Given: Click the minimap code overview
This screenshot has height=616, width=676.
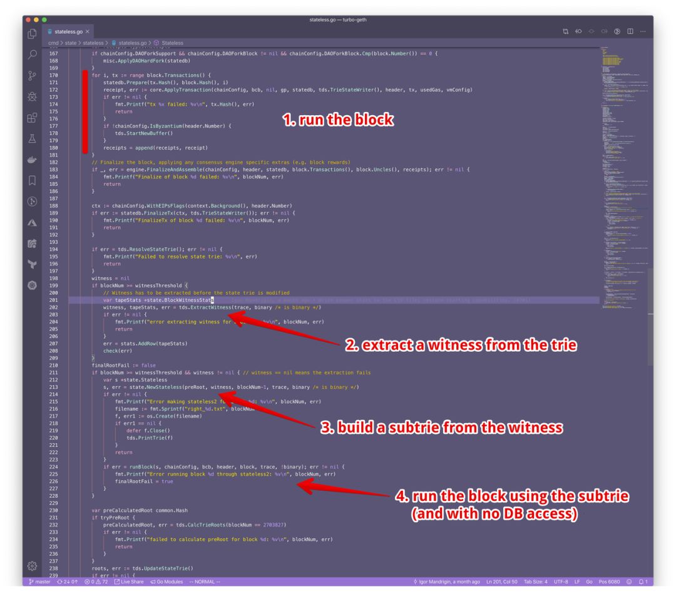Looking at the screenshot, I should pyautogui.click(x=624, y=177).
